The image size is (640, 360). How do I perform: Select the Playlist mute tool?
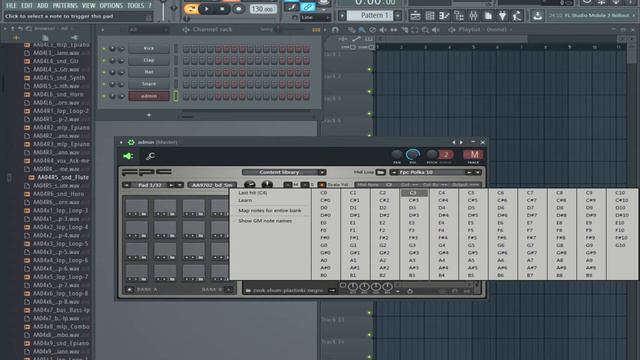tap(383, 29)
